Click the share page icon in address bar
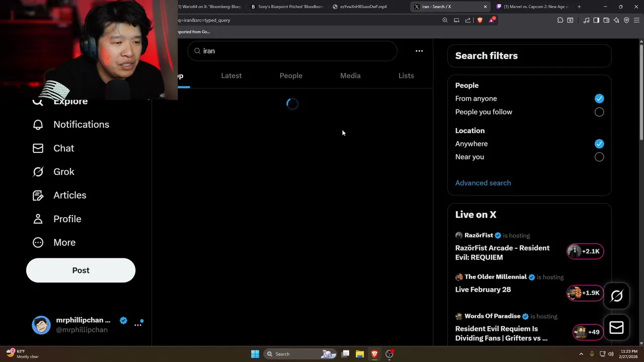The width and height of the screenshot is (644, 362). (x=468, y=20)
